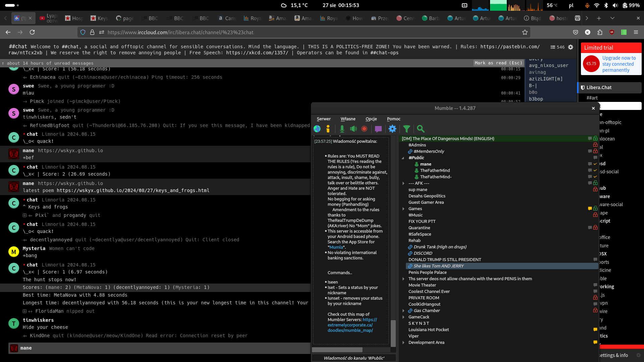The height and width of the screenshot is (362, 644).
Task: Start recording with red record icon
Action: (364, 129)
